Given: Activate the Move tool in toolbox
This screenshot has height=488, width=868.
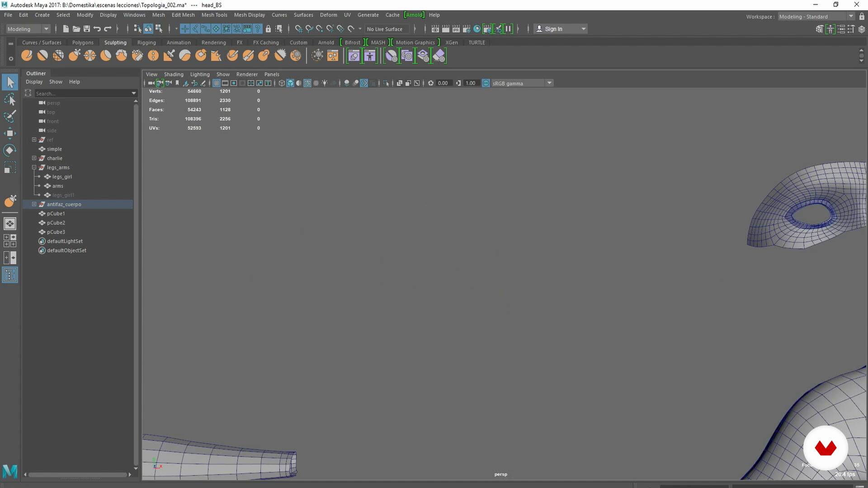Looking at the screenshot, I should click(x=10, y=133).
